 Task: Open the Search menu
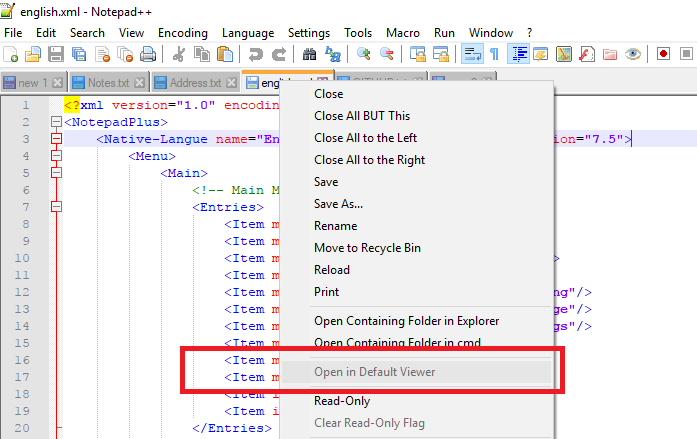87,33
